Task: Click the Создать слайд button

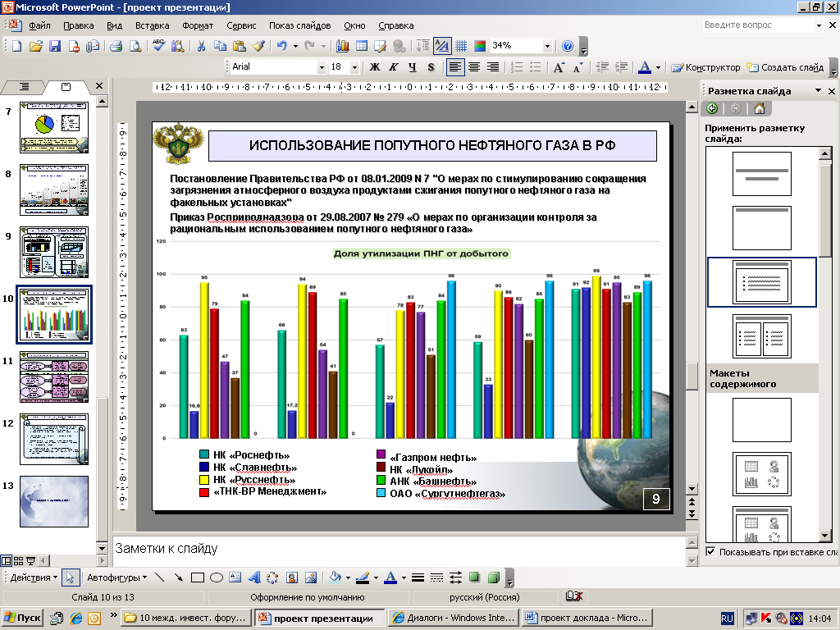Action: (x=785, y=67)
